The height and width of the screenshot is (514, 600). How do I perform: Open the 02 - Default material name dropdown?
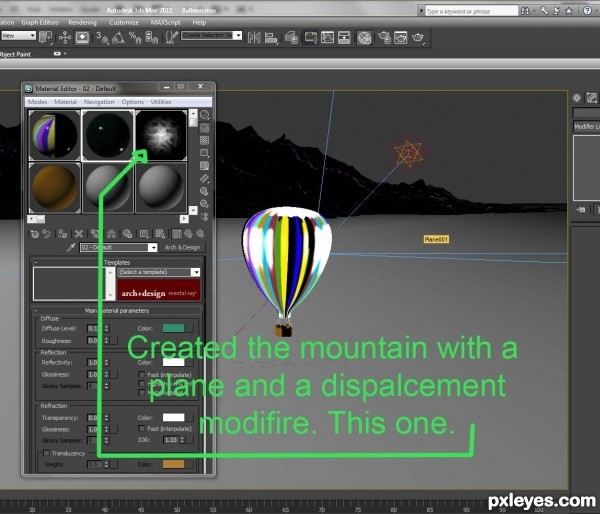click(118, 248)
